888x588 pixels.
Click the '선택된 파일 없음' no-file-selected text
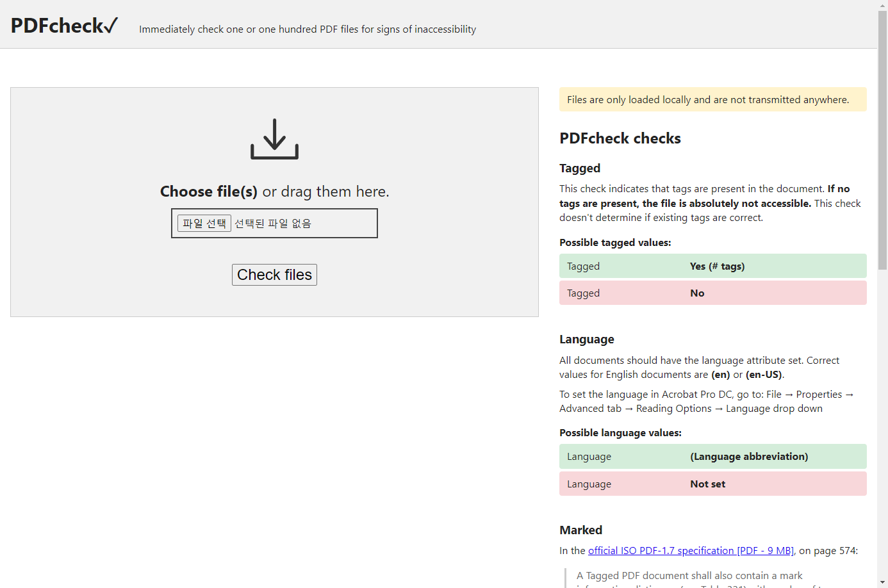[273, 224]
